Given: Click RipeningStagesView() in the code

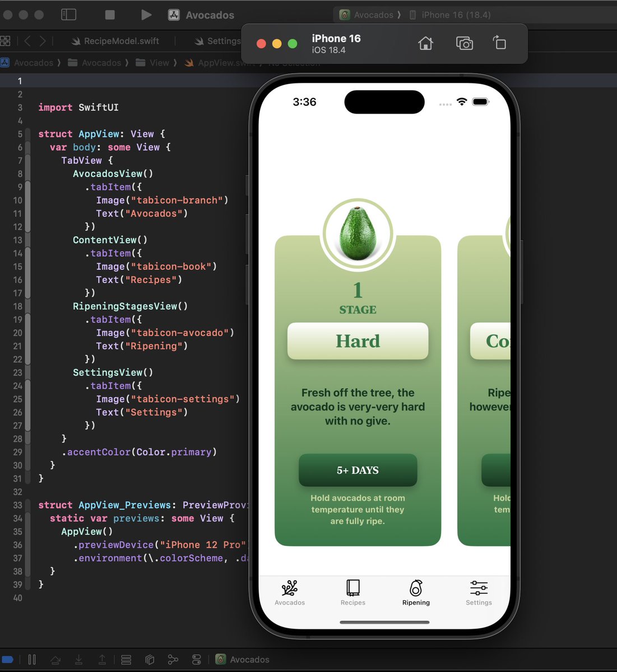Looking at the screenshot, I should point(130,306).
